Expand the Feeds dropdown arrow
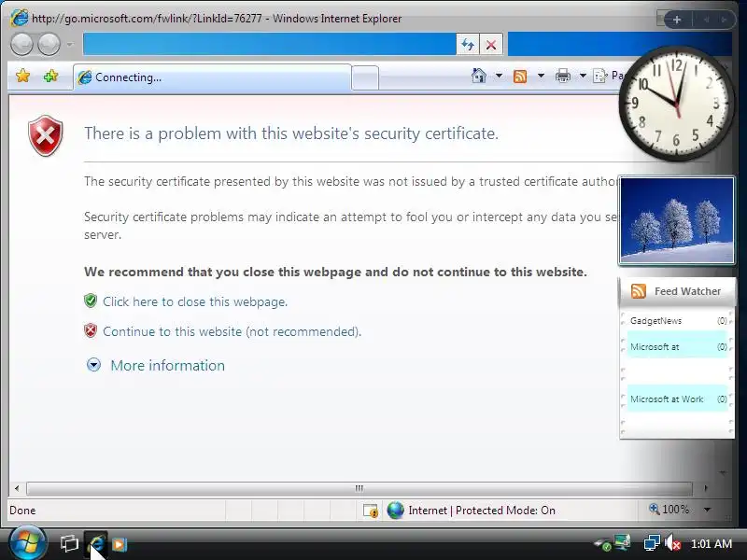Screen dimensions: 747x560 (x=541, y=76)
